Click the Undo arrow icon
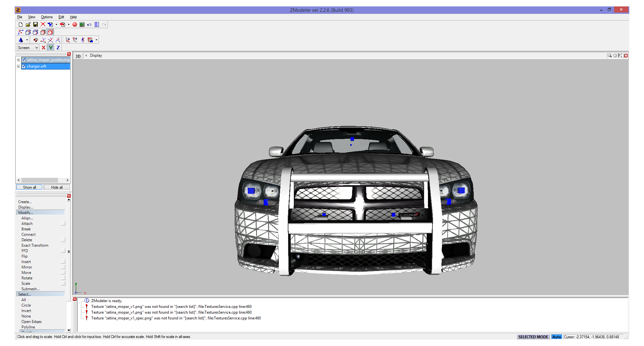Screen dimensions: 644x346 coord(89,25)
